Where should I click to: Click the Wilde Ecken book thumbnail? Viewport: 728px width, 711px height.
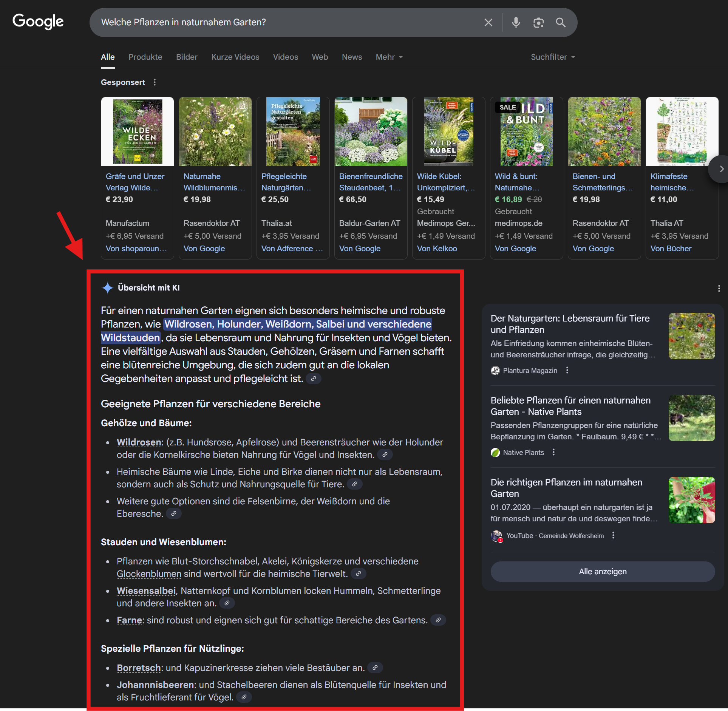138,132
